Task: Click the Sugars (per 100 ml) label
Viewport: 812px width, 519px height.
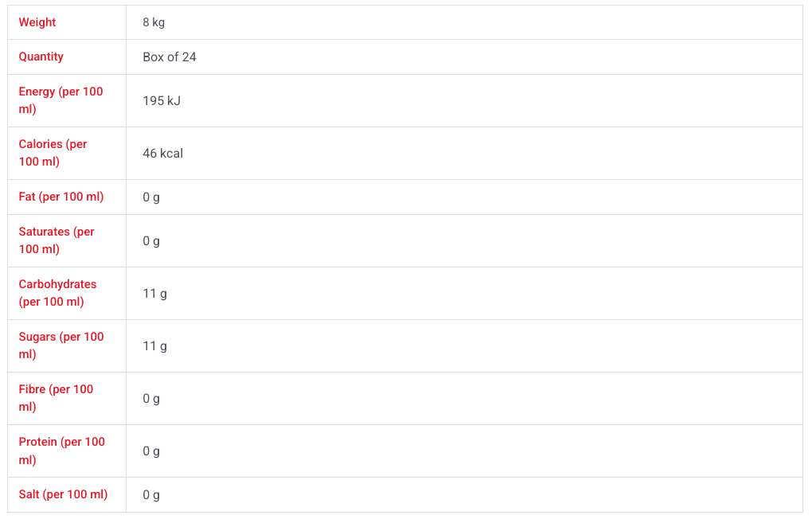Action: pyautogui.click(x=61, y=345)
